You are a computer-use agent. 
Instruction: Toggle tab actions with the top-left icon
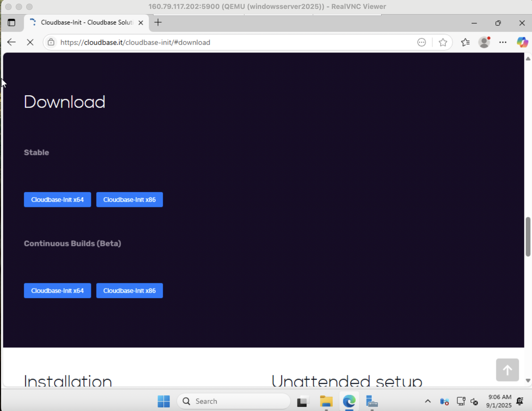click(x=12, y=23)
